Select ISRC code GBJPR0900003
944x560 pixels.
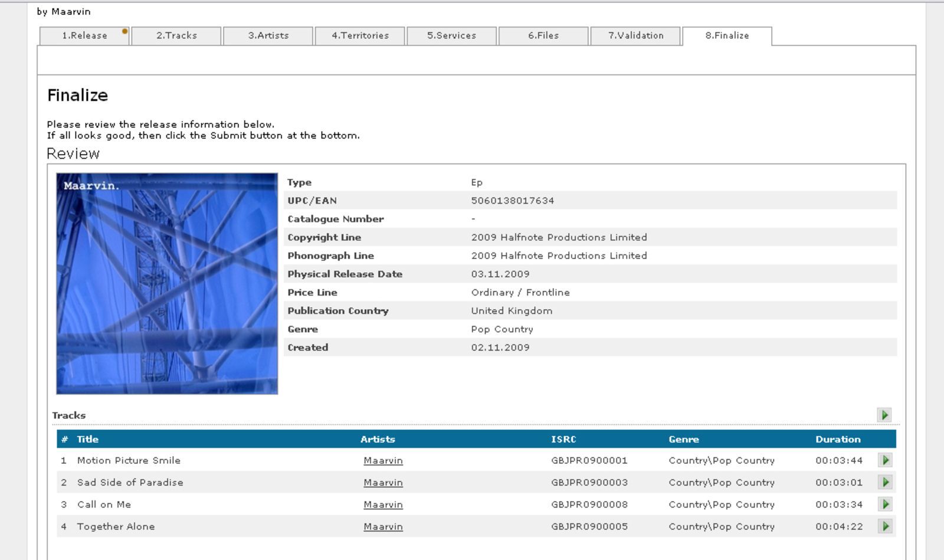(589, 482)
